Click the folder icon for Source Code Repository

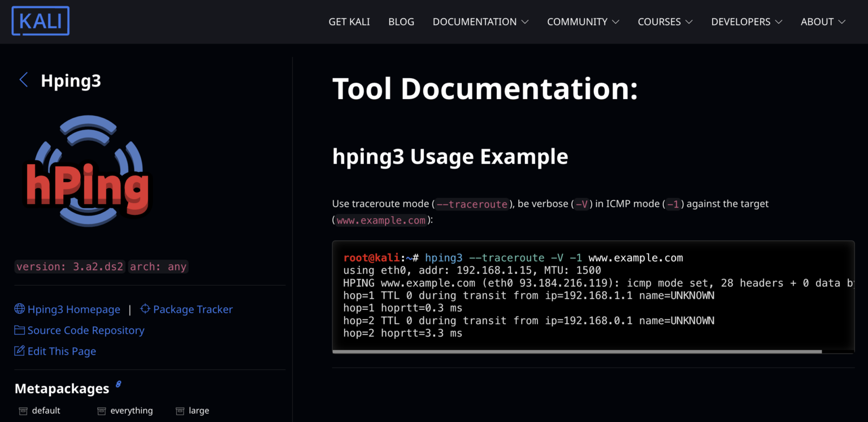coord(19,330)
